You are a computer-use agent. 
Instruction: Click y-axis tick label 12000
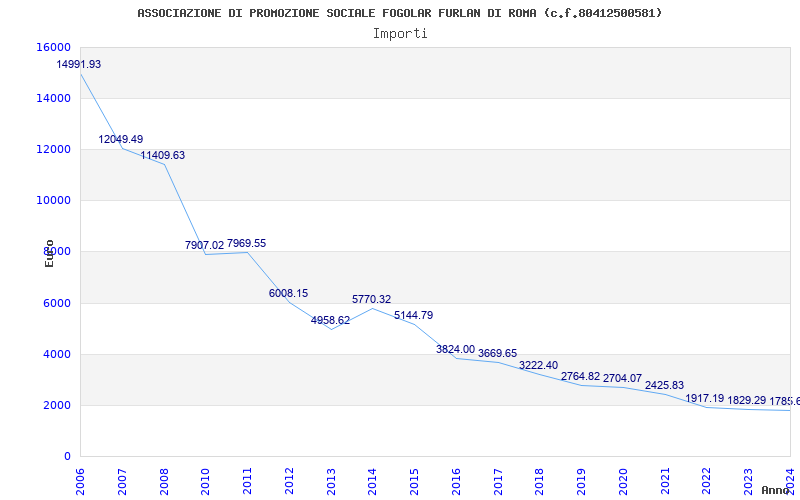click(54, 149)
